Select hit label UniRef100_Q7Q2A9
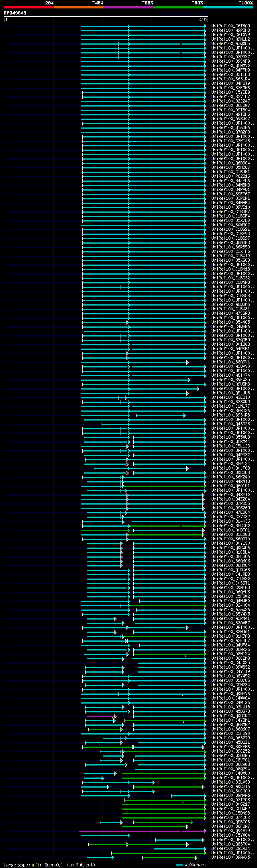Viewport: 257px width, 868px height. pyautogui.click(x=230, y=132)
